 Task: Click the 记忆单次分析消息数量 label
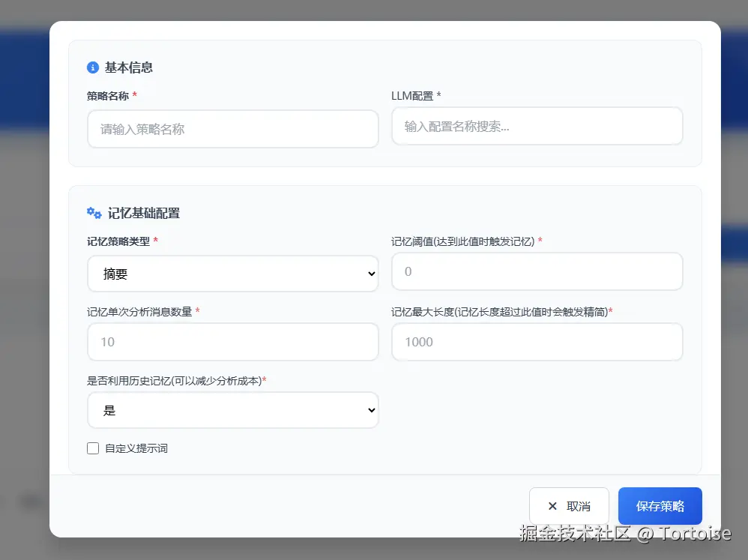click(x=139, y=312)
